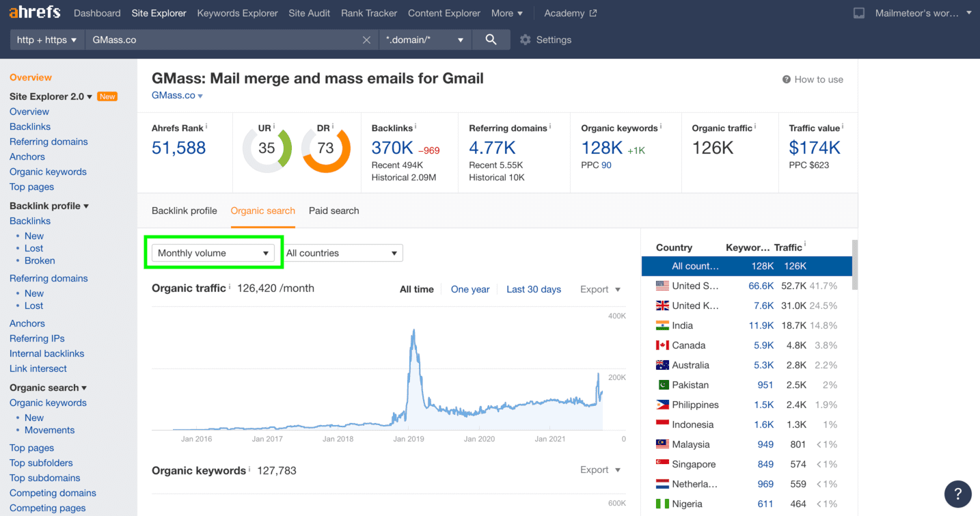Click info icon by Organic traffic chart title
The image size is (980, 516).
(229, 286)
